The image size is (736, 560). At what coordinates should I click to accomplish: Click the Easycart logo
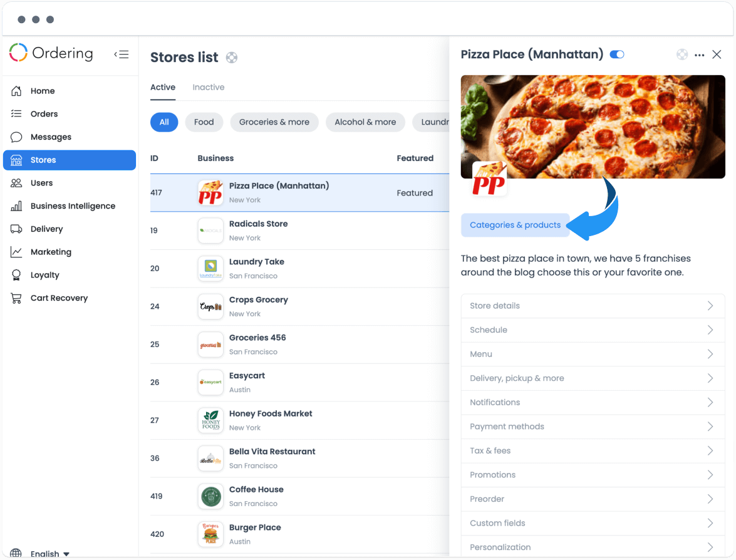pyautogui.click(x=210, y=383)
